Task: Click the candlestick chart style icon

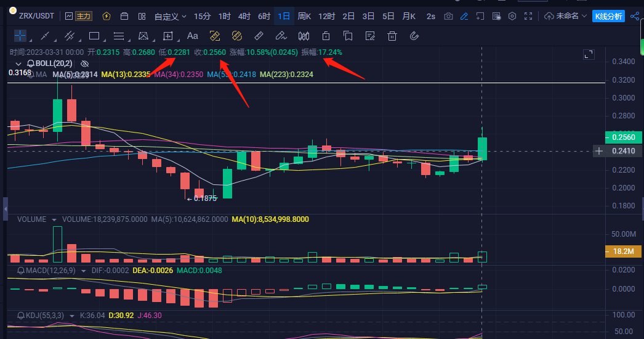Action: pos(304,36)
